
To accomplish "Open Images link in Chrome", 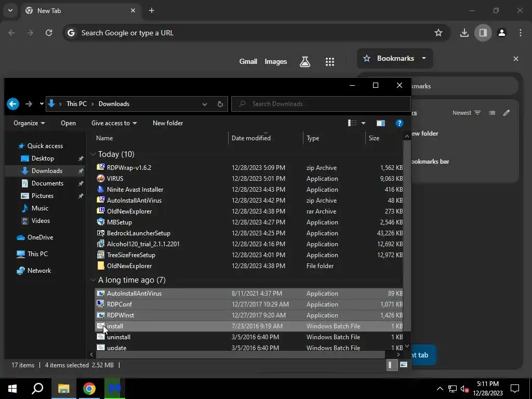I will coord(275,61).
